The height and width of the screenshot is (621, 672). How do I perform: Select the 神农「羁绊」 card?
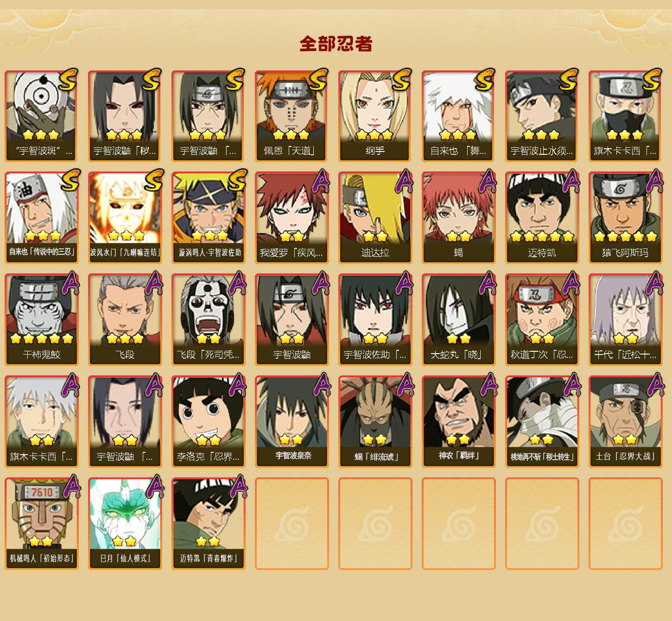pyautogui.click(x=458, y=422)
